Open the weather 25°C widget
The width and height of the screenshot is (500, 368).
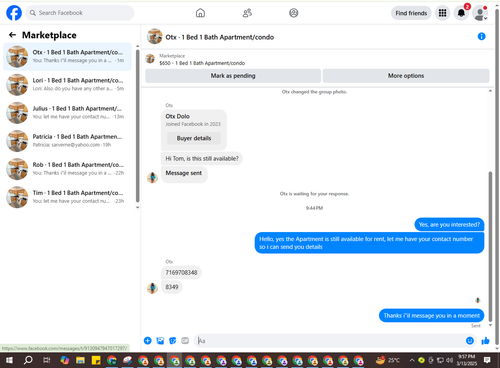point(387,360)
